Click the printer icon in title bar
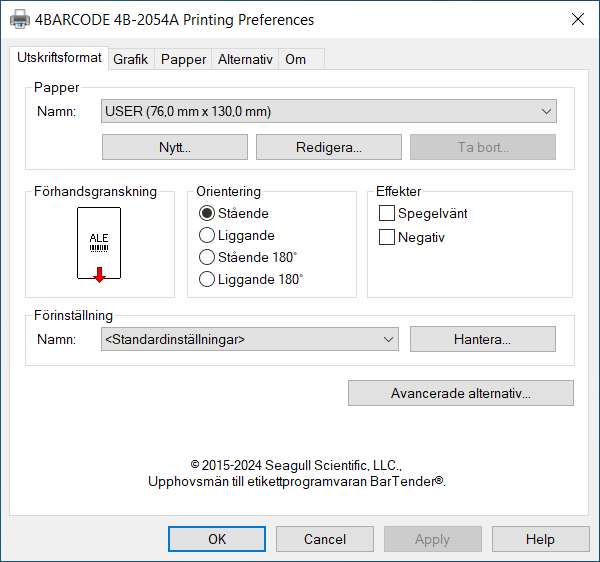The image size is (600, 562). [x=20, y=20]
